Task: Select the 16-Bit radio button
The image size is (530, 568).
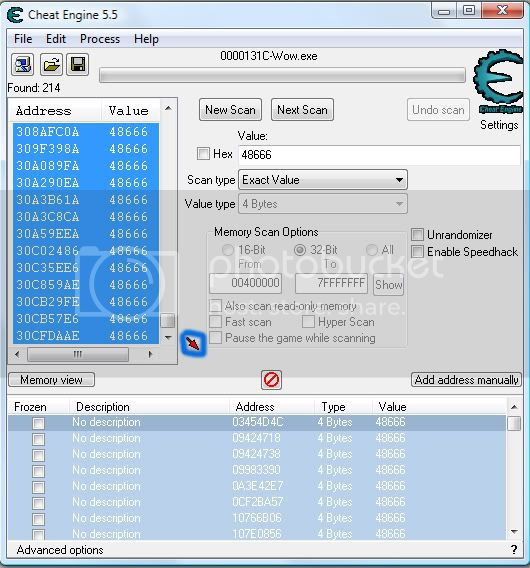Action: click(228, 250)
